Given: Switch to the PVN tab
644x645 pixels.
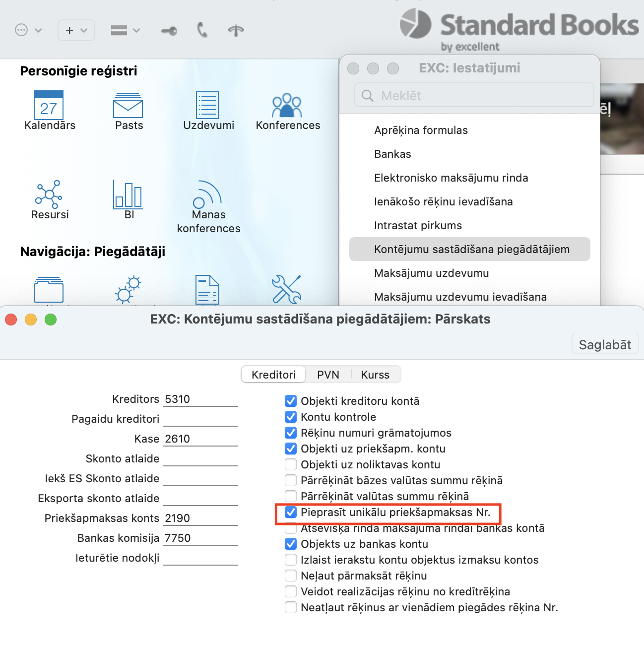Looking at the screenshot, I should [328, 375].
